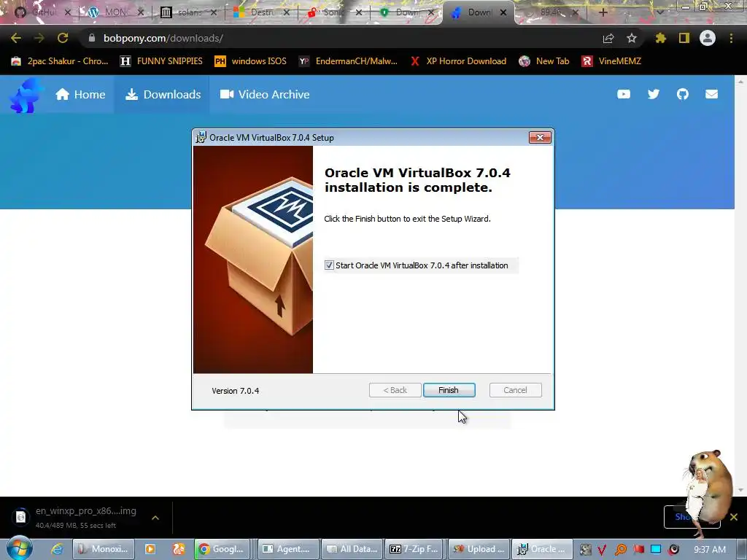Image resolution: width=747 pixels, height=560 pixels.
Task: Open the site's YouTube icon link
Action: [624, 94]
